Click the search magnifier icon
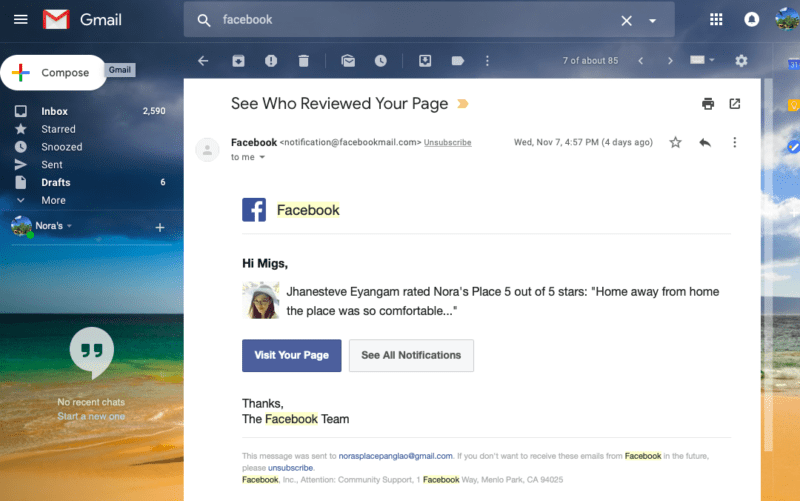This screenshot has width=800, height=501. click(204, 20)
